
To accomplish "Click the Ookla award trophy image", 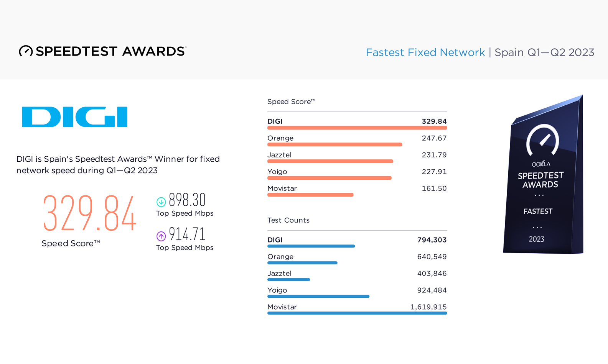I will coord(543,174).
